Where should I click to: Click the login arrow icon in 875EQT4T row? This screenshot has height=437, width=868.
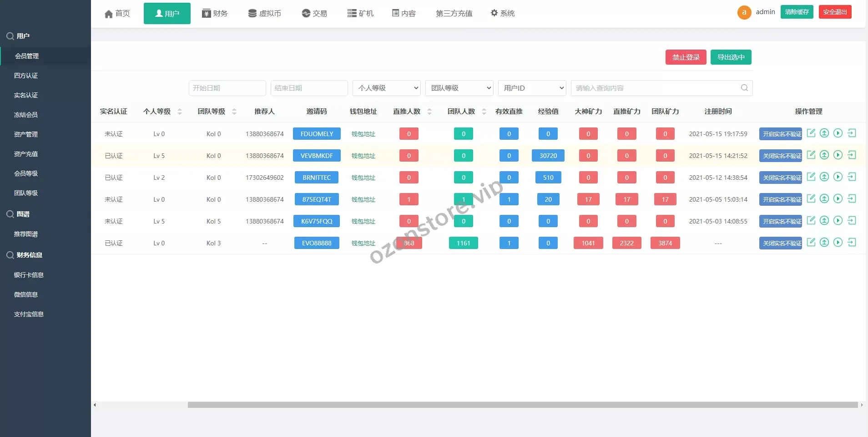852,198
